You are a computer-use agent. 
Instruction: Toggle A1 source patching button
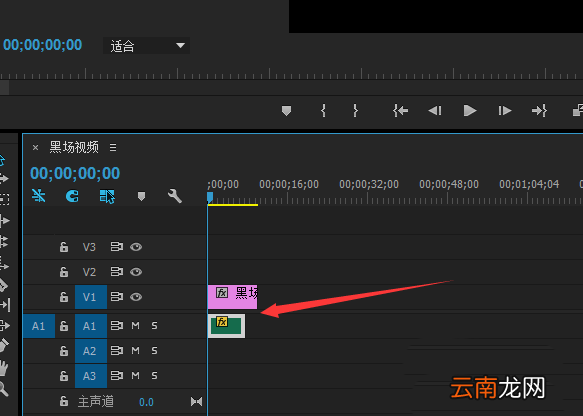point(39,326)
